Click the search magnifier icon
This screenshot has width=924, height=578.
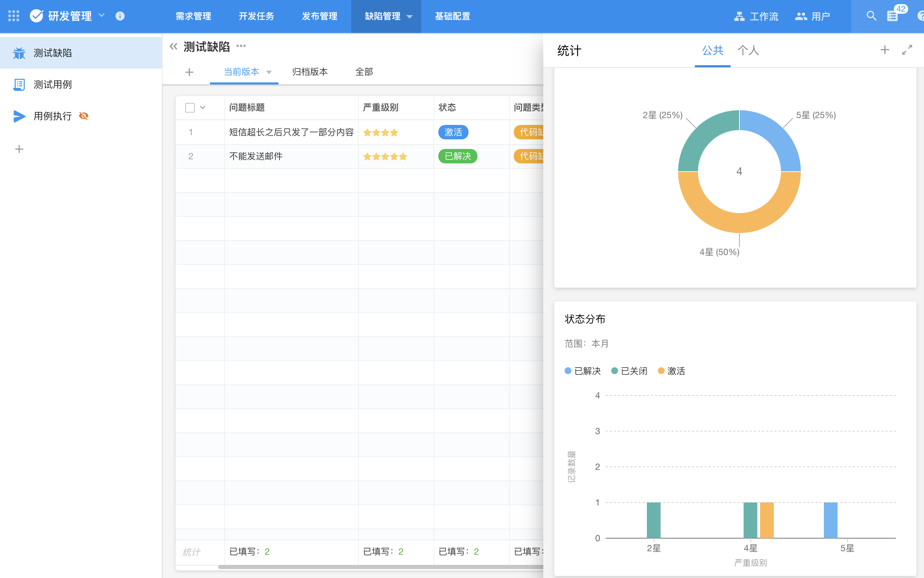click(871, 16)
